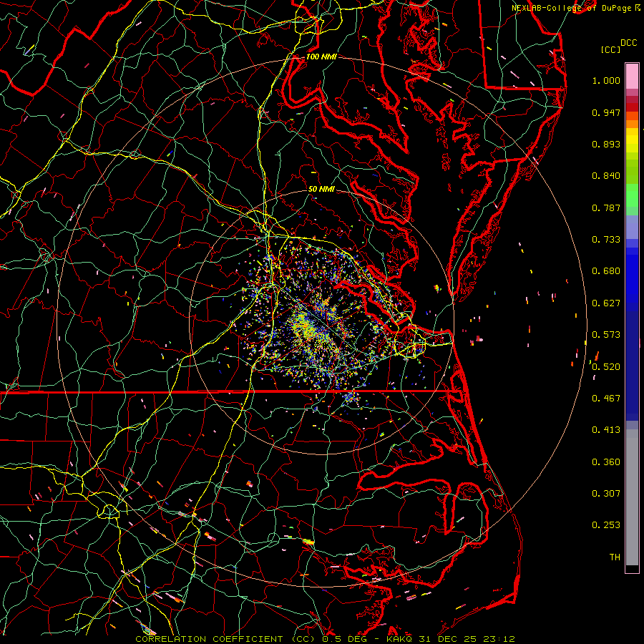Click the 0.253 scale value
The image size is (644, 644).
606,525
